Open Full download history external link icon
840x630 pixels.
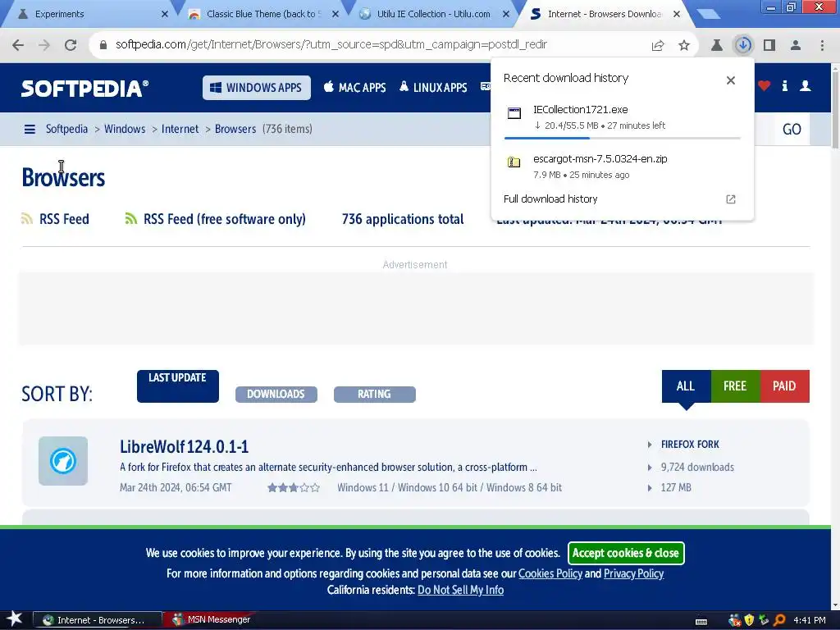[x=731, y=199]
